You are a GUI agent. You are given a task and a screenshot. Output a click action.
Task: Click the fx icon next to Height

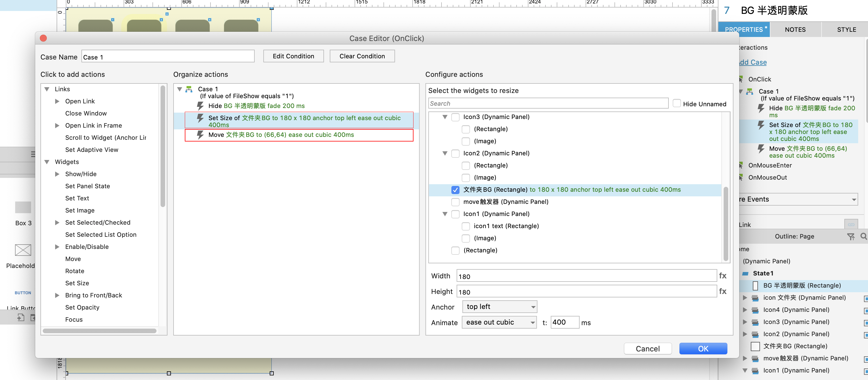pos(722,291)
